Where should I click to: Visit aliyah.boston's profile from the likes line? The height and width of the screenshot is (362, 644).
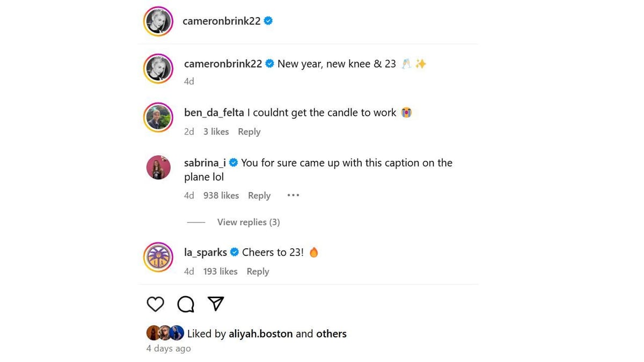261,334
